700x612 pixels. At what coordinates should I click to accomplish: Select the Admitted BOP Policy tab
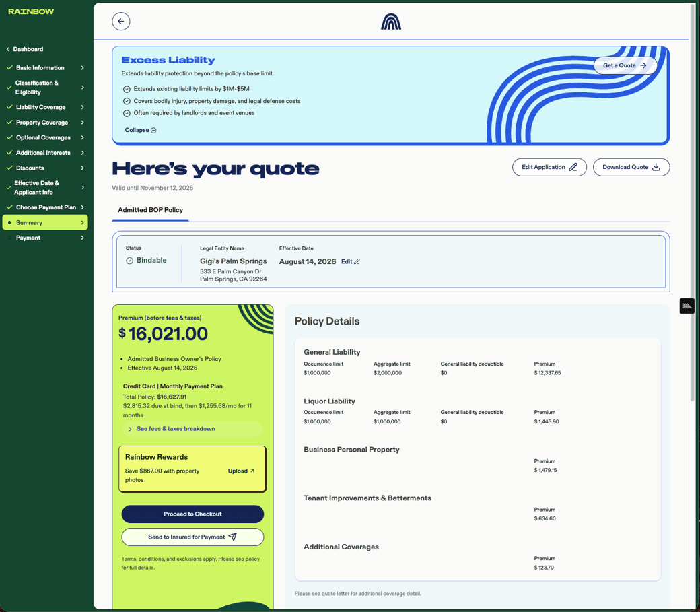pyautogui.click(x=151, y=210)
